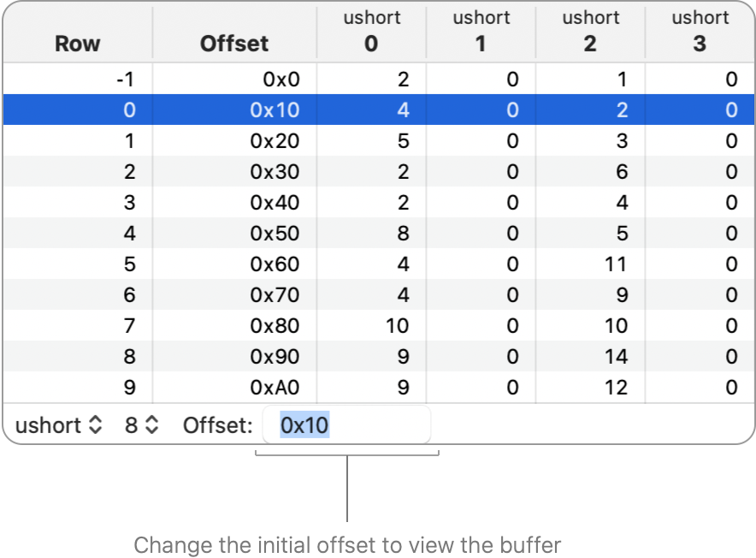Click the ushort 1 column header
The height and width of the screenshot is (558, 756).
(481, 30)
